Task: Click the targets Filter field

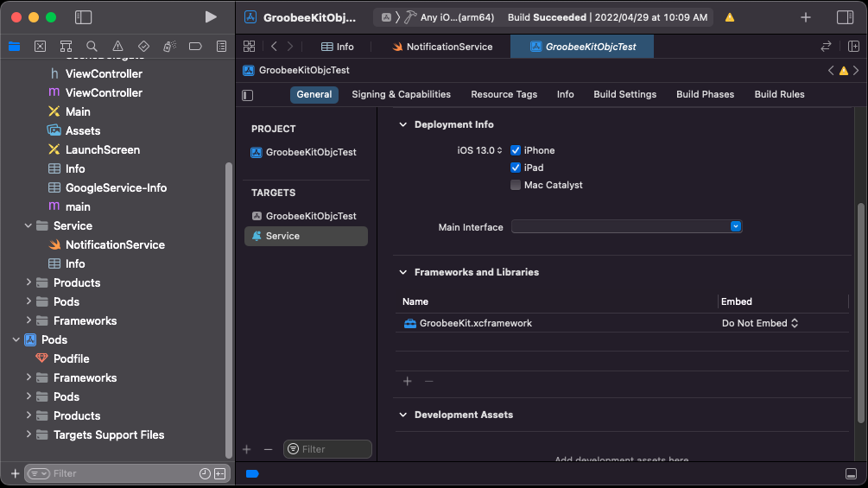Action: 327,449
